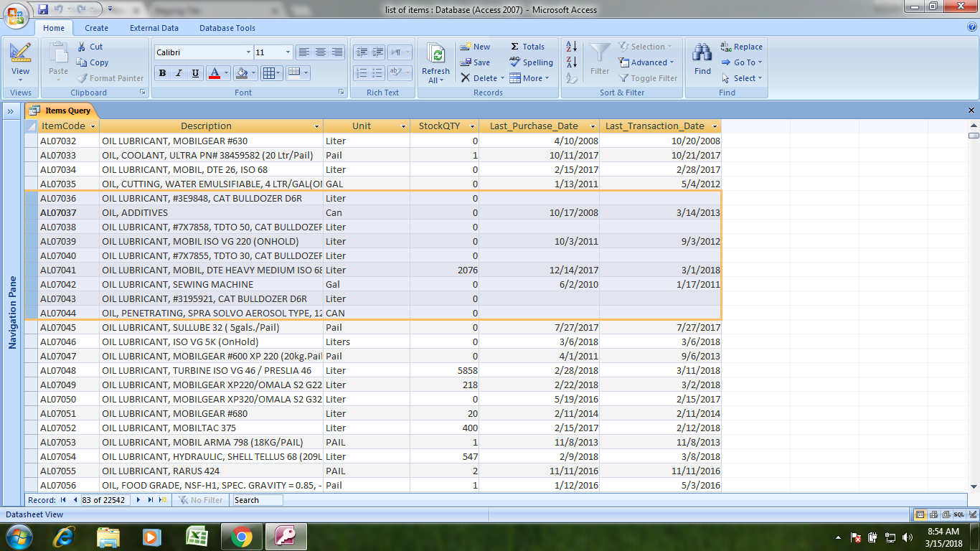The width and height of the screenshot is (980, 551).
Task: Open the Go To menu
Action: (742, 62)
